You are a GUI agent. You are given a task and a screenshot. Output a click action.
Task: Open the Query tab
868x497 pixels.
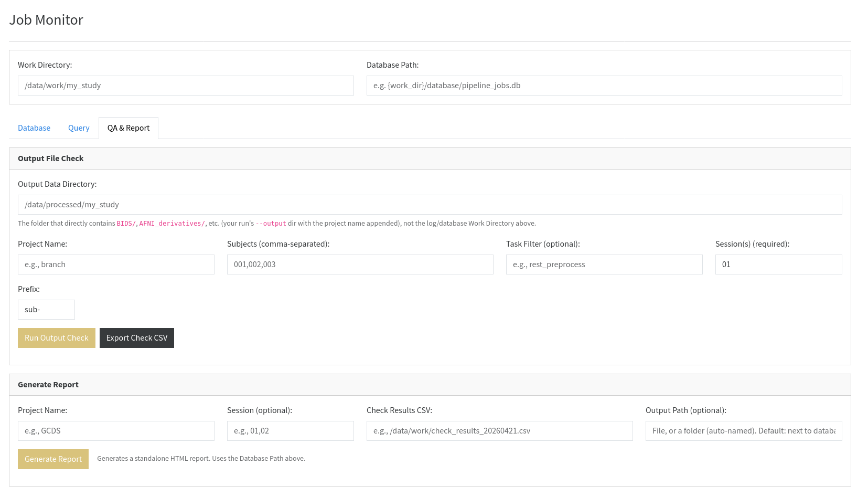click(79, 128)
